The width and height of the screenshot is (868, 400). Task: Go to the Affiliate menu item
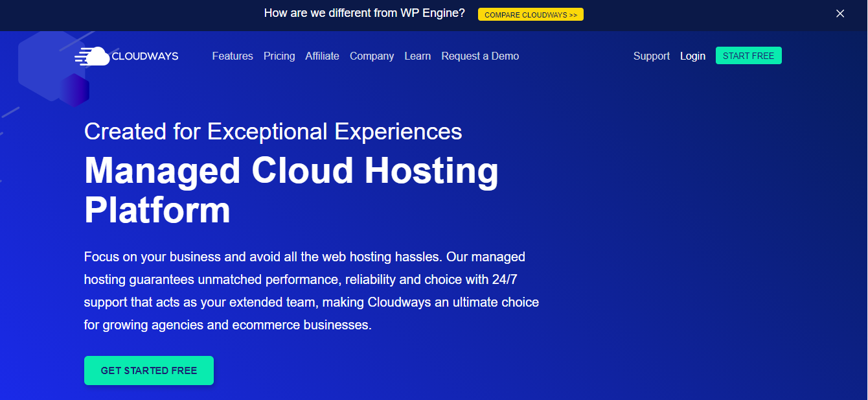coord(322,56)
